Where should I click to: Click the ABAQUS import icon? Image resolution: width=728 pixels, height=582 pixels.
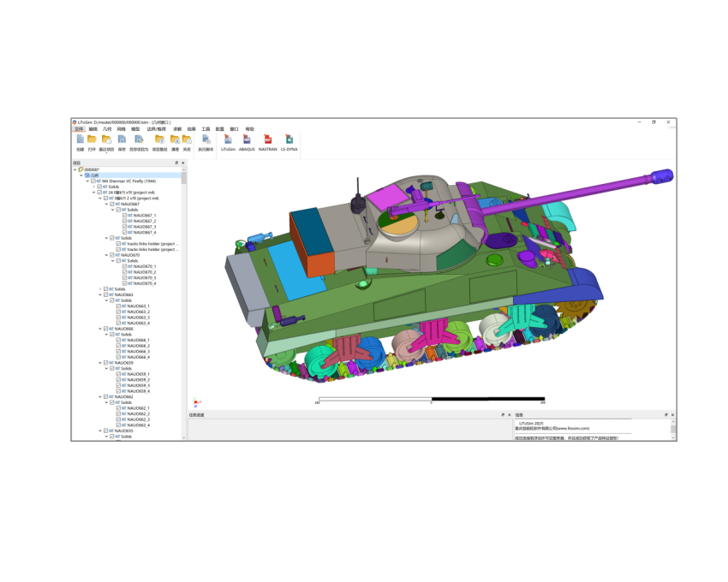coord(247,140)
